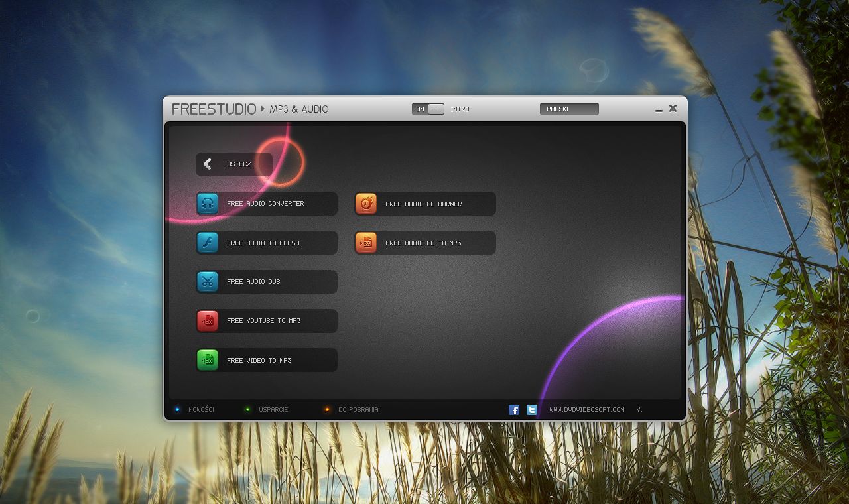Viewport: 849px width, 504px height.
Task: Launch Free YouTube to MP3 via its label
Action: [264, 321]
